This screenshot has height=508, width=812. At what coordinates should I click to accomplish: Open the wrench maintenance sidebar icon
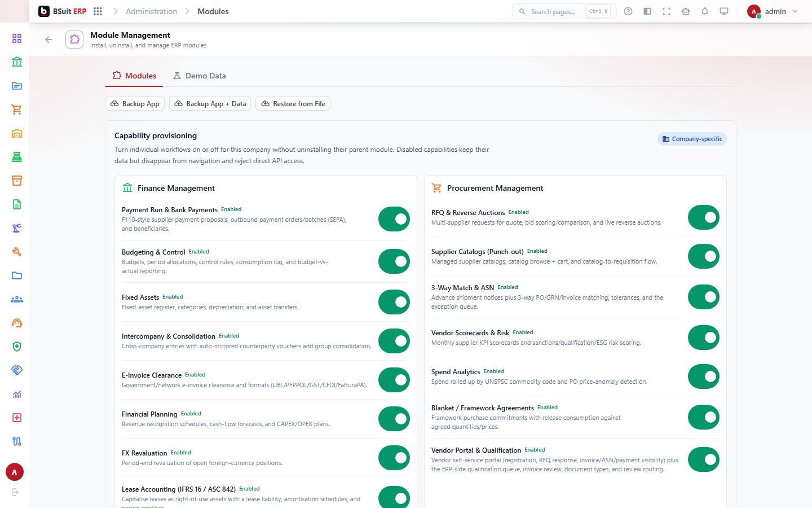(x=17, y=252)
